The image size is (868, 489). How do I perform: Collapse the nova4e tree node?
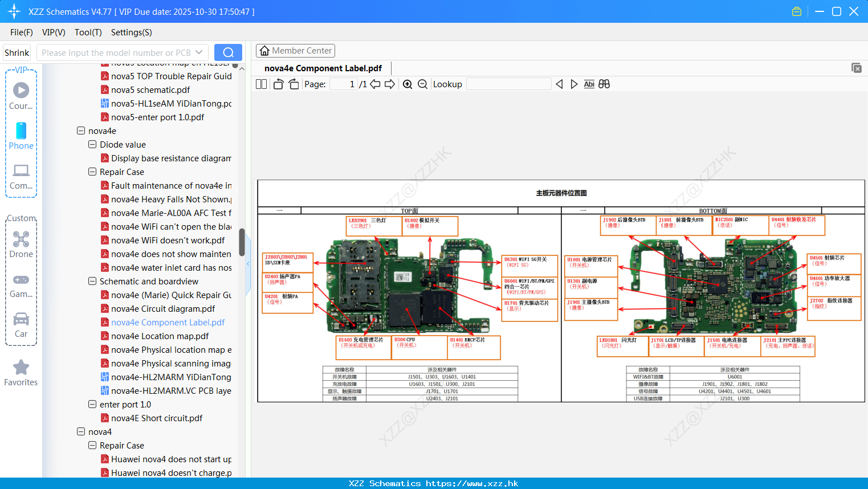[x=81, y=131]
